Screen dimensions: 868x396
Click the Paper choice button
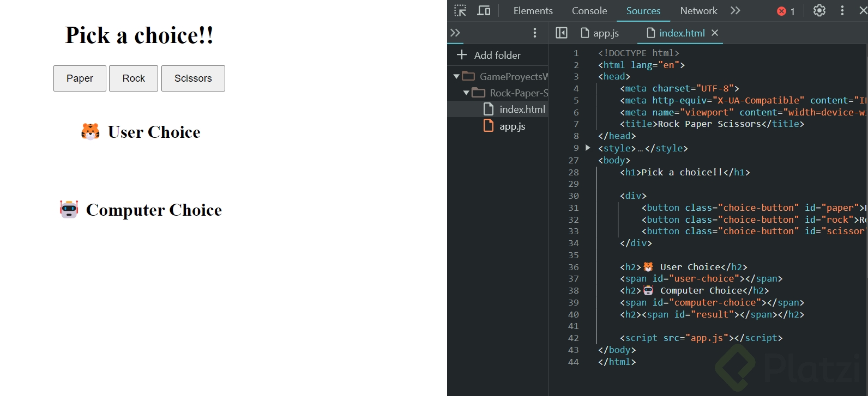tap(80, 78)
